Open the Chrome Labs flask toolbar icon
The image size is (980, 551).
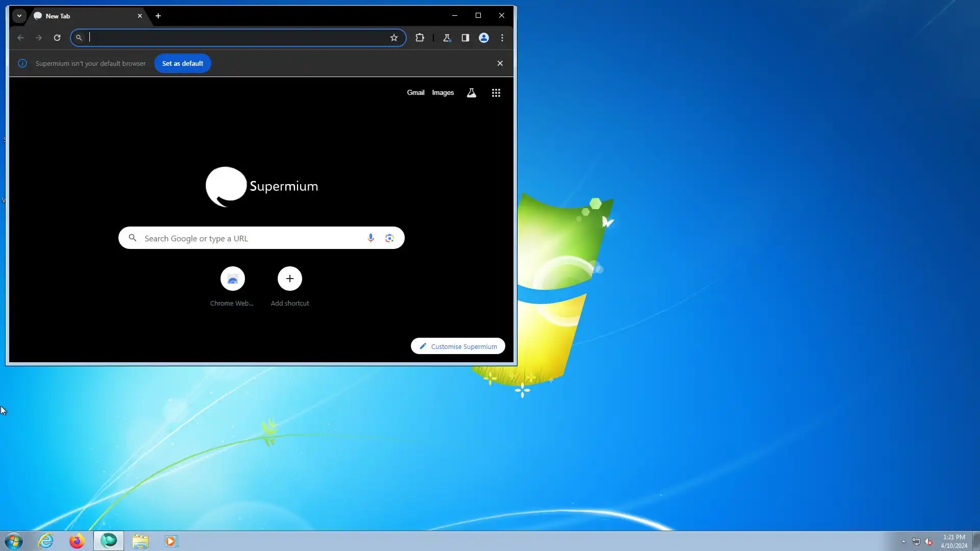click(x=447, y=38)
